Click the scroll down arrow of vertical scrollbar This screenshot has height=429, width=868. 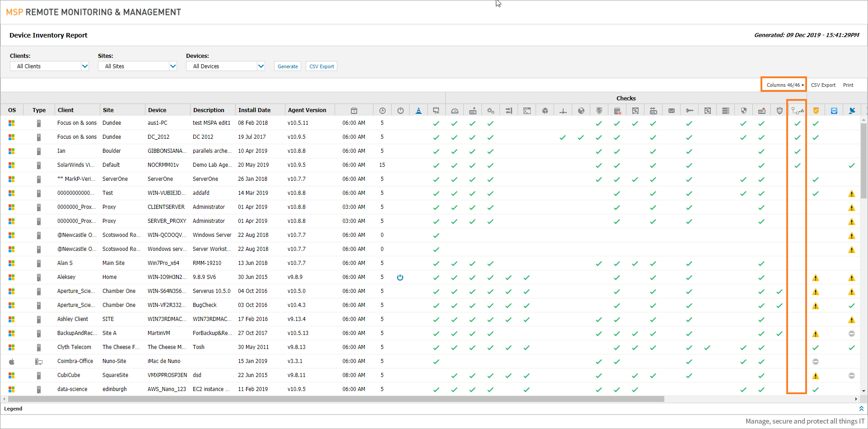[x=863, y=391]
